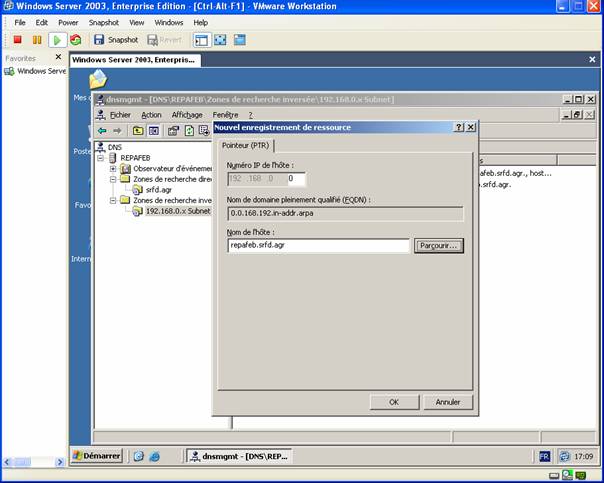Select Windows Server favorite in sidebar
The height and width of the screenshot is (483, 604).
tap(35, 71)
